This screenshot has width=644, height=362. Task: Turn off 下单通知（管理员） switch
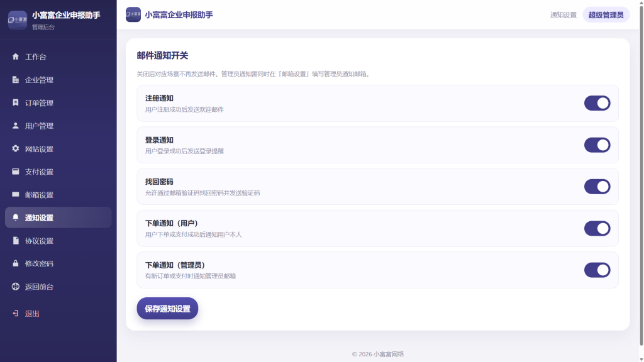point(597,270)
